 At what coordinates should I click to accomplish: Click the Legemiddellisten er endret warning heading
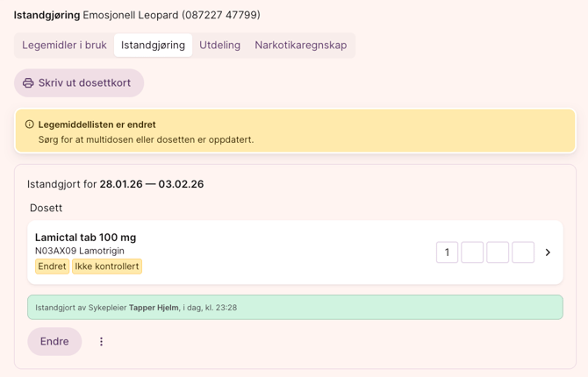97,124
